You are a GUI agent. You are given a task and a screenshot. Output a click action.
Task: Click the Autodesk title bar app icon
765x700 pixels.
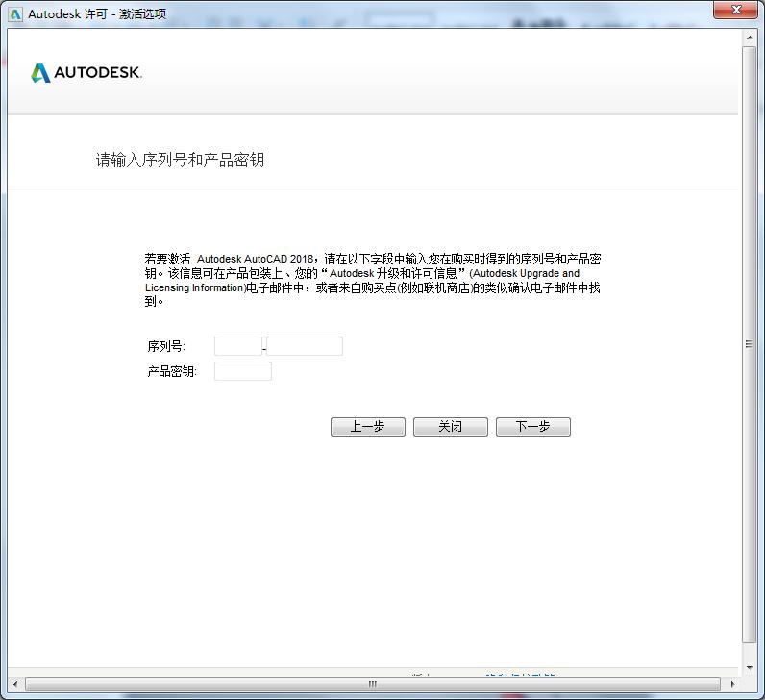click(15, 14)
